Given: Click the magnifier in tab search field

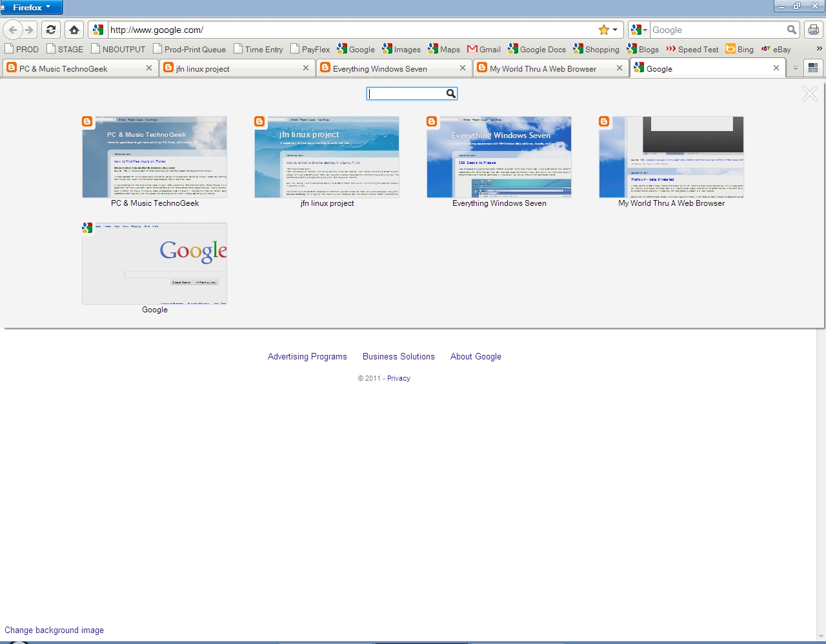Looking at the screenshot, I should click(x=451, y=94).
